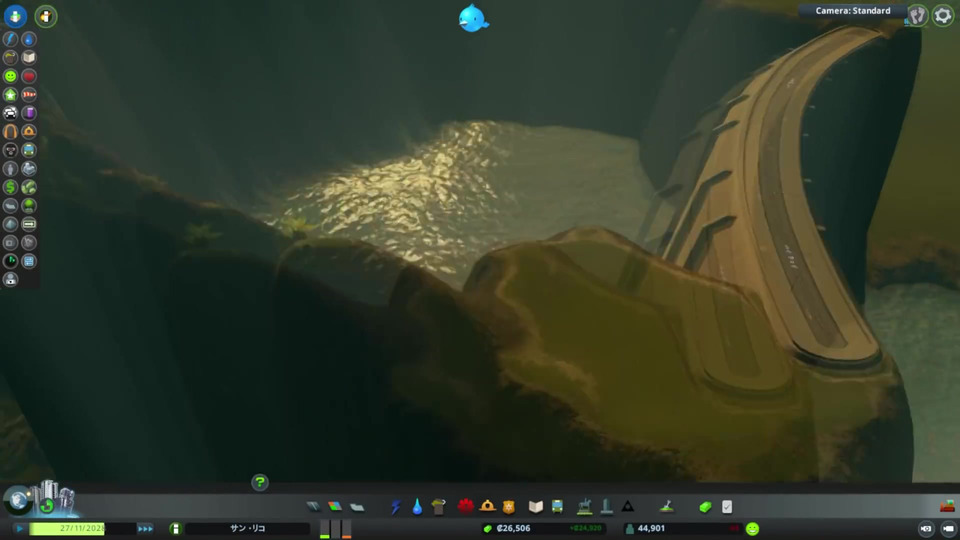This screenshot has width=960, height=540.
Task: Open Economy panel green money icon
Action: (x=705, y=506)
